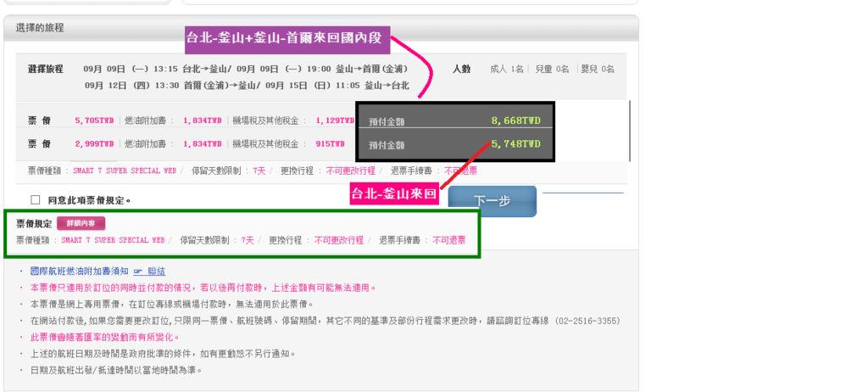Click 1,834TWD fuel surcharge in 2,999TWD row
Image resolution: width=868 pixels, height=392 pixels.
click(x=203, y=144)
